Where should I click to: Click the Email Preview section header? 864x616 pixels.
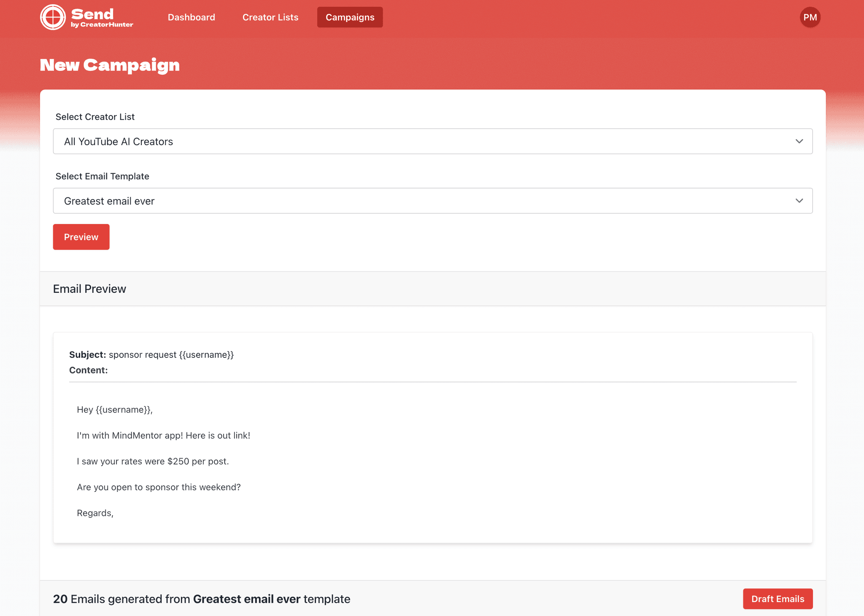click(89, 289)
